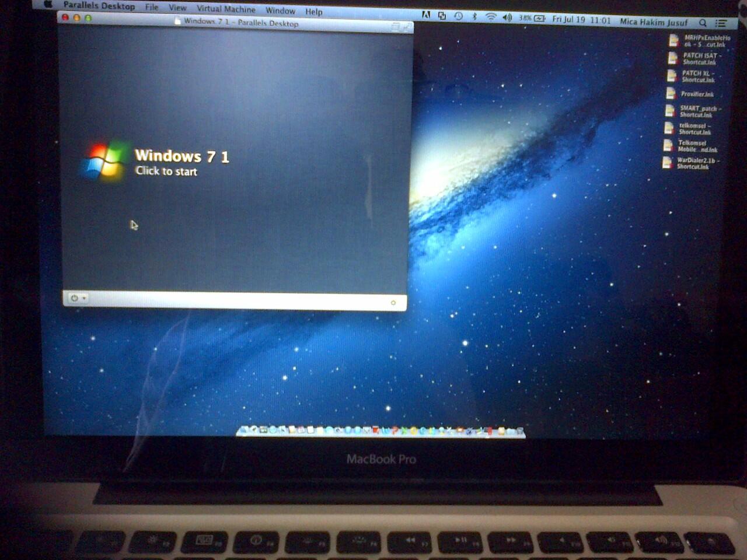Open the power button dropdown in Parallels window

point(78,298)
